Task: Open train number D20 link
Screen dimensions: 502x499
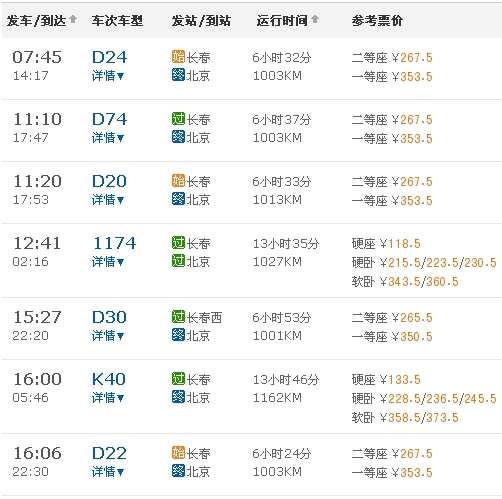Action: 109,181
